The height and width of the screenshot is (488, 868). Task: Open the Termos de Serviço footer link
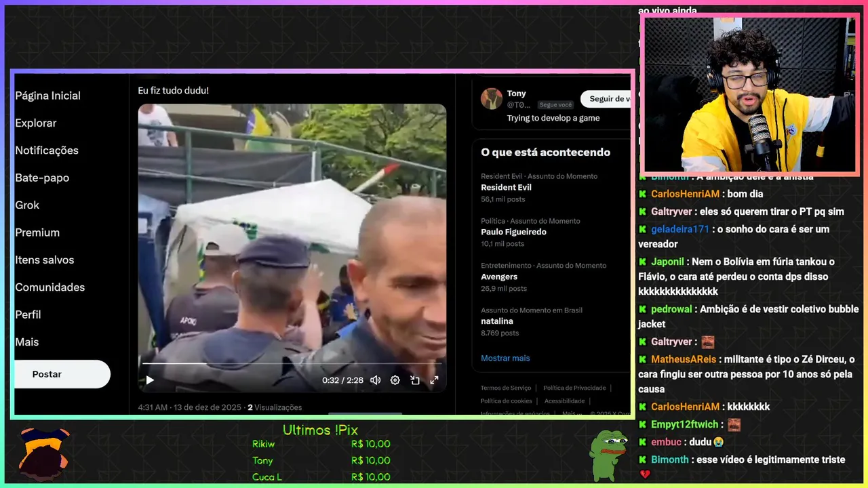506,388
